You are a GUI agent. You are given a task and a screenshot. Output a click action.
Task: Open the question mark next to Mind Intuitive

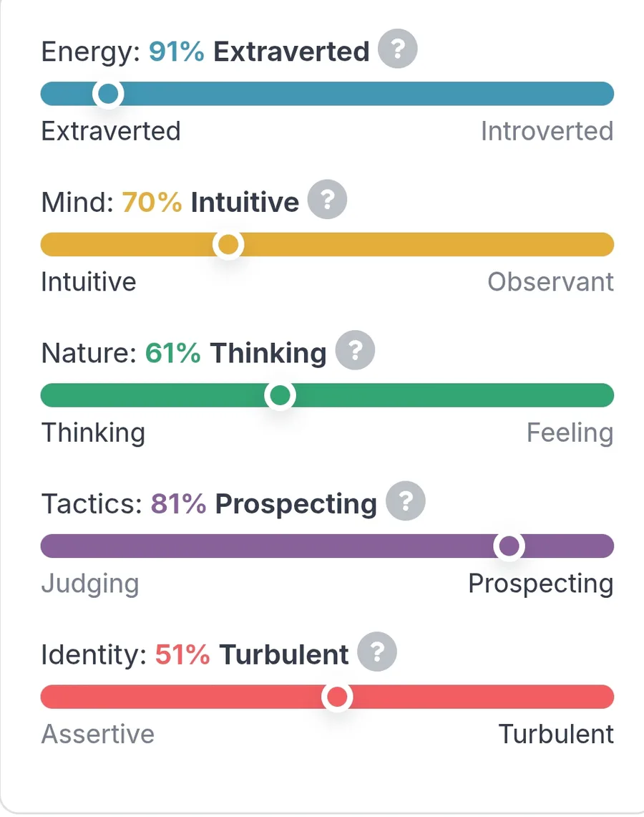[327, 199]
